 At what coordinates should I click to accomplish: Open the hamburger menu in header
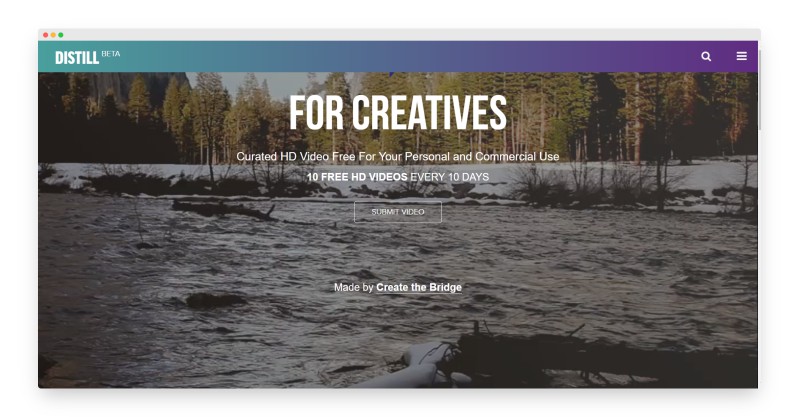point(741,56)
